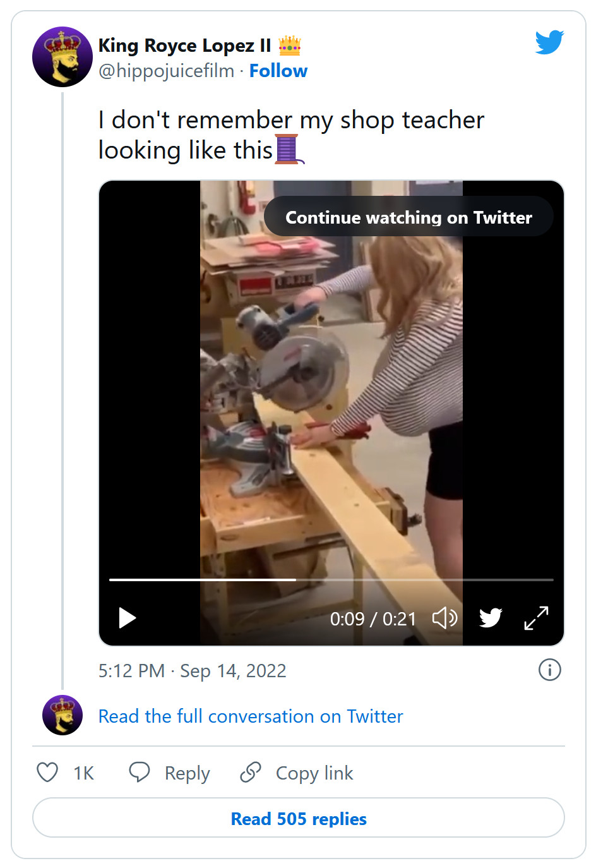Click the King Royce Lopez II display name

click(184, 45)
